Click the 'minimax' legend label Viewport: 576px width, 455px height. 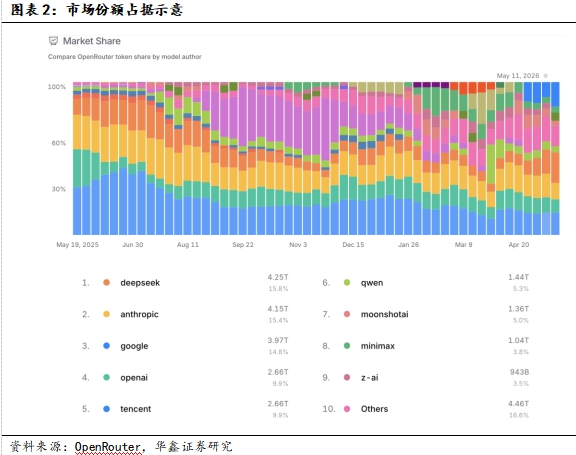point(377,346)
